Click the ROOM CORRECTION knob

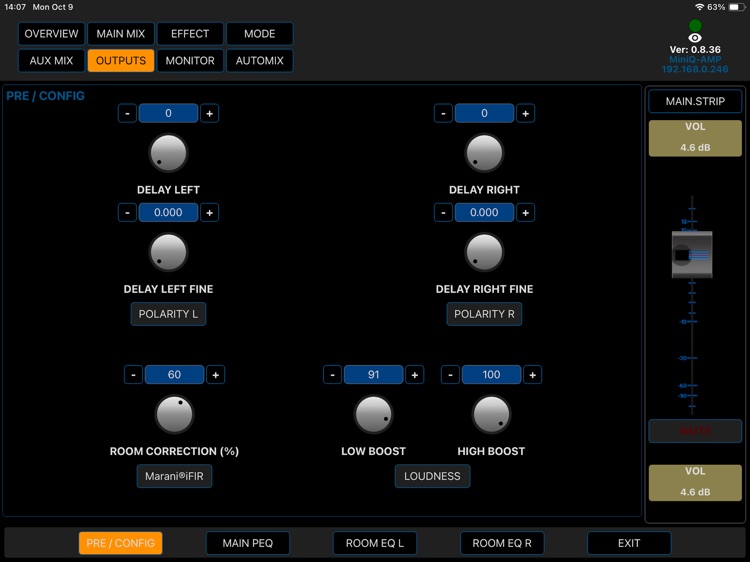coord(175,414)
